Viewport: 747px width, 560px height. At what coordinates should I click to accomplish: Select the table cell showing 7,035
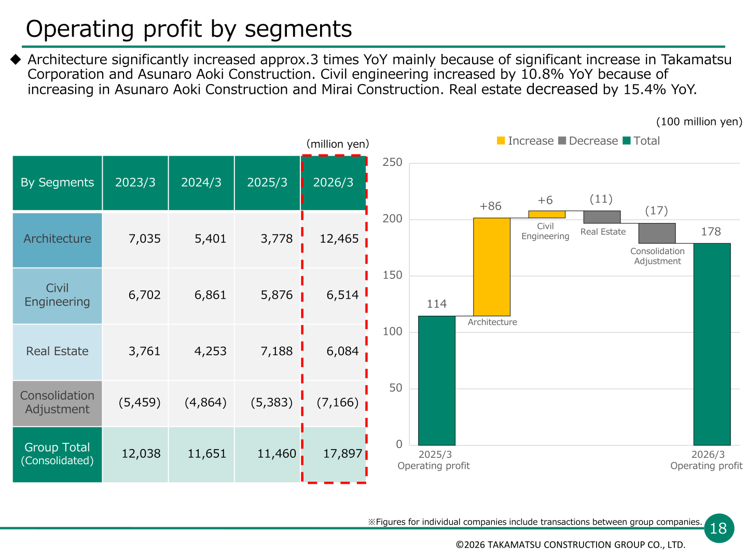coord(135,240)
